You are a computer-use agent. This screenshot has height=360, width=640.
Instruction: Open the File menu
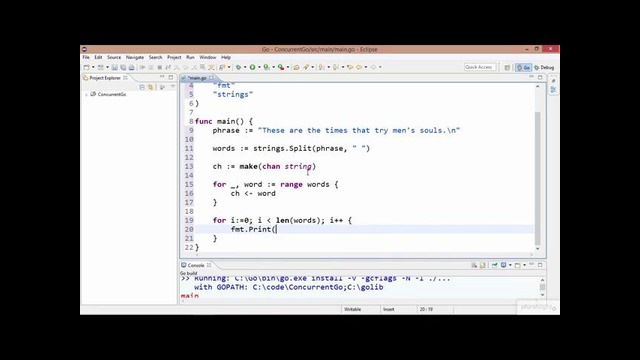[86, 58]
